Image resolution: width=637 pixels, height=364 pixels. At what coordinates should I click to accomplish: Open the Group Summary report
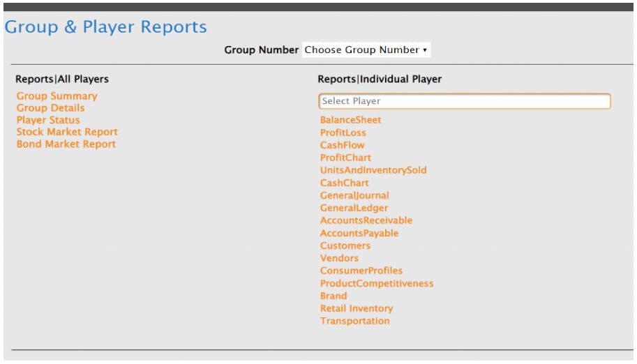click(57, 96)
